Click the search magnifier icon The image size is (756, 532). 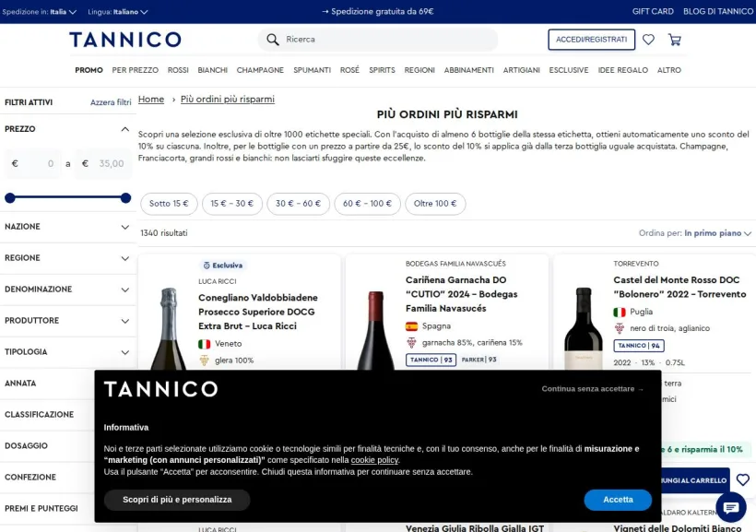272,40
